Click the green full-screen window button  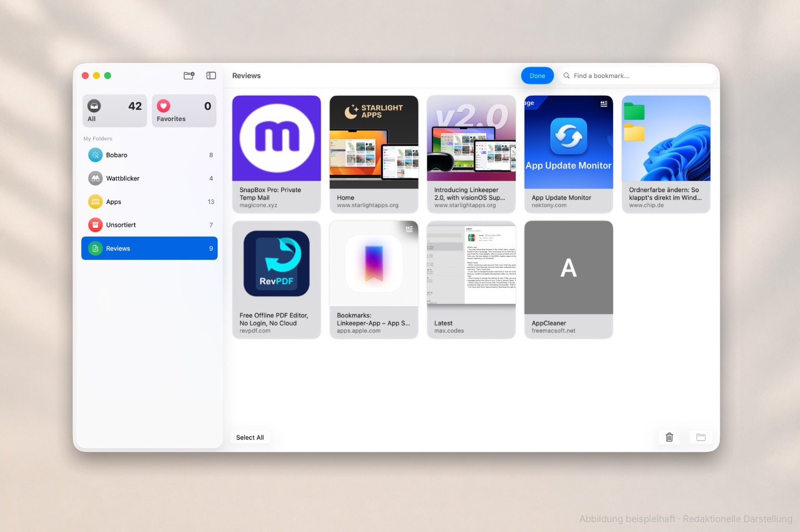(x=108, y=75)
